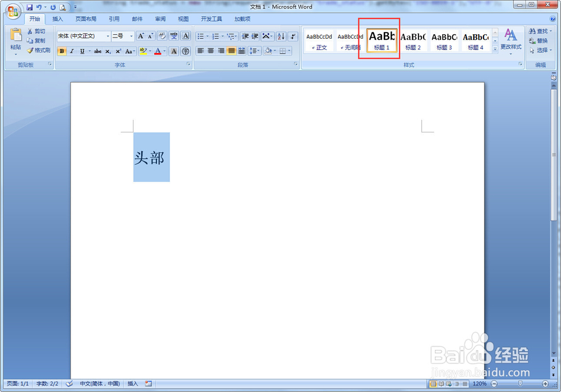This screenshot has width=561, height=392.
Task: Switch to the 插入 (Insert) ribbon tab
Action: pos(57,19)
